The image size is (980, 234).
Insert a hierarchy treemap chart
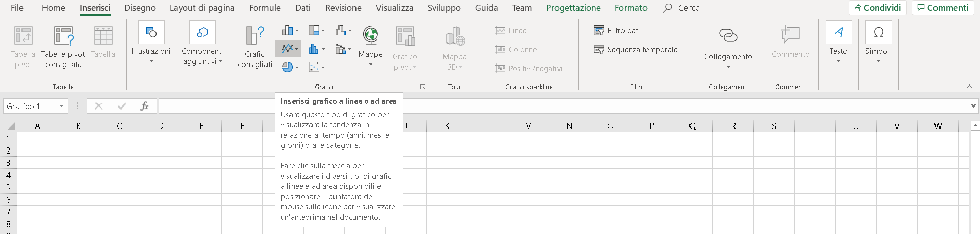(317, 30)
